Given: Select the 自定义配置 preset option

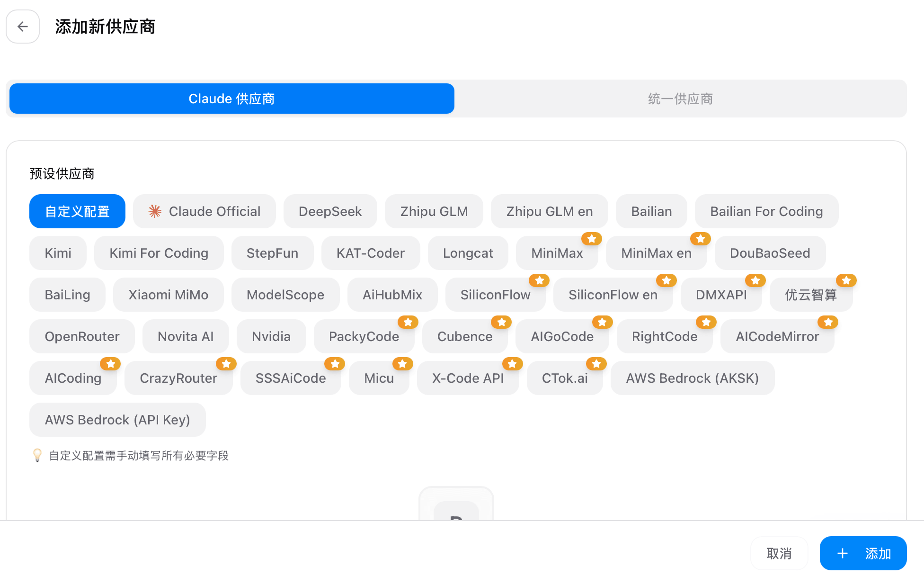Looking at the screenshot, I should tap(77, 211).
